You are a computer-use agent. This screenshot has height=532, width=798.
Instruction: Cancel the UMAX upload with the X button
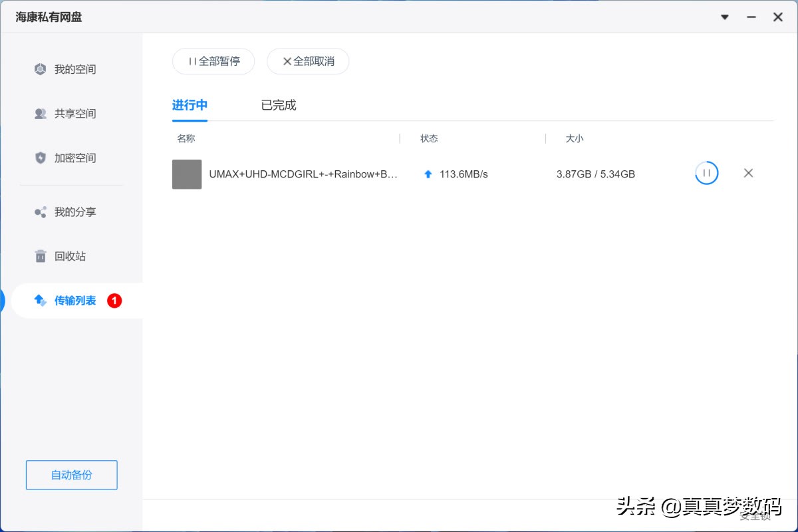748,173
